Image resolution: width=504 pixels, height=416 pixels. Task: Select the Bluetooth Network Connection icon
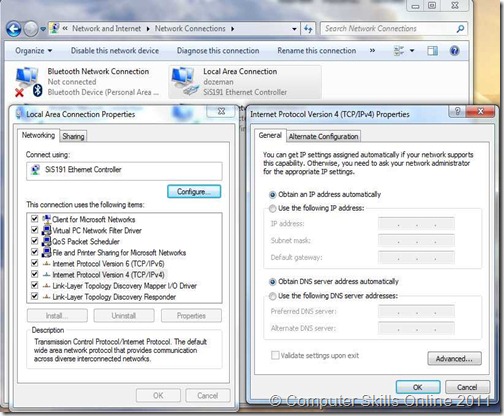coord(28,82)
